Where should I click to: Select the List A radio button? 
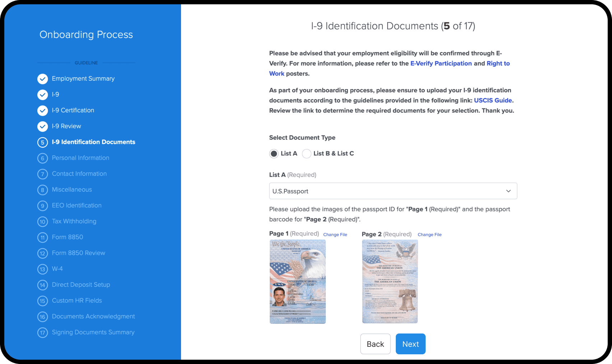(x=274, y=153)
